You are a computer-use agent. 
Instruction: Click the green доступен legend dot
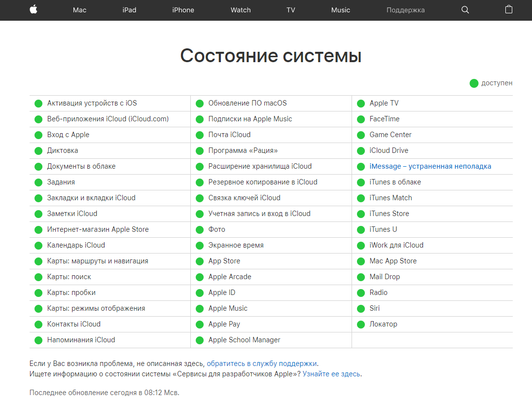474,83
